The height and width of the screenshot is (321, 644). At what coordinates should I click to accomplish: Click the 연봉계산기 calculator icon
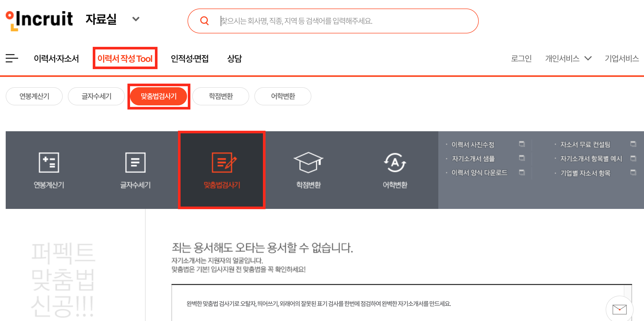(x=49, y=163)
